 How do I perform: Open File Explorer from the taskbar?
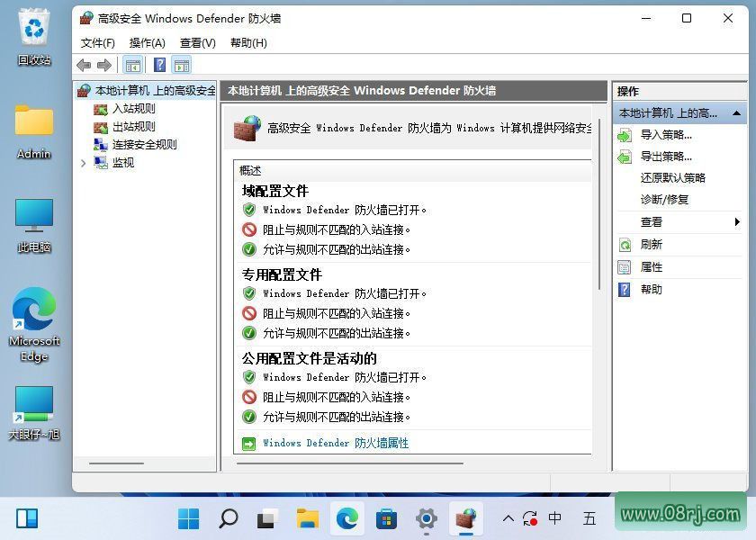point(307,518)
